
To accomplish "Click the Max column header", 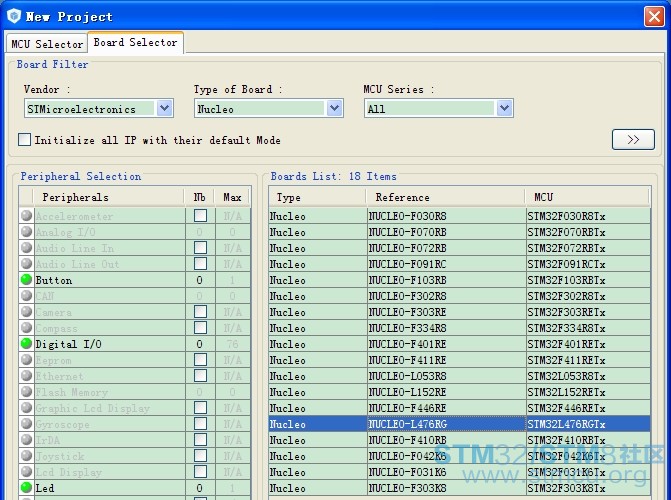I will coord(232,197).
